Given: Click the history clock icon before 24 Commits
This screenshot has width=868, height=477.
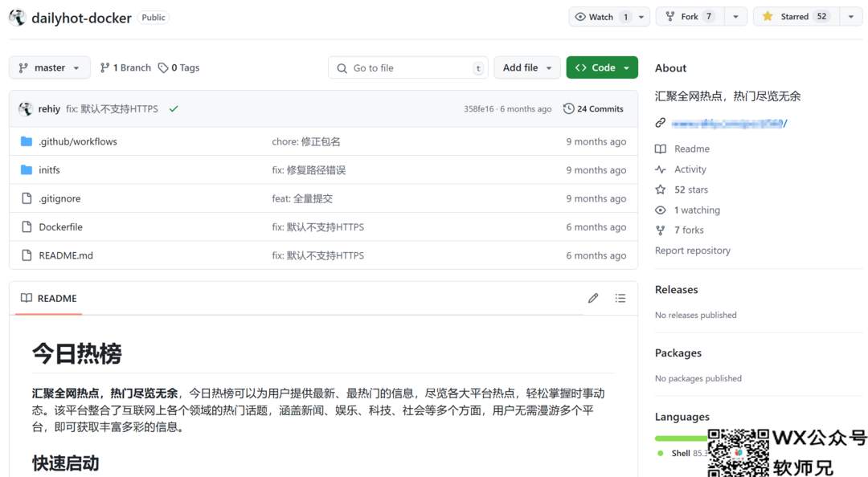Looking at the screenshot, I should 568,108.
